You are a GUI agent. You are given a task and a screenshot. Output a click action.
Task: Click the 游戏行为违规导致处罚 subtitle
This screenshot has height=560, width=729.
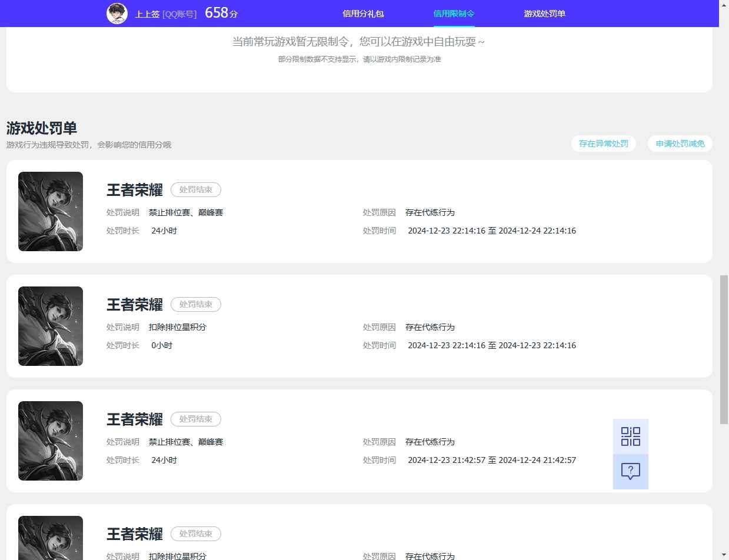pos(89,145)
